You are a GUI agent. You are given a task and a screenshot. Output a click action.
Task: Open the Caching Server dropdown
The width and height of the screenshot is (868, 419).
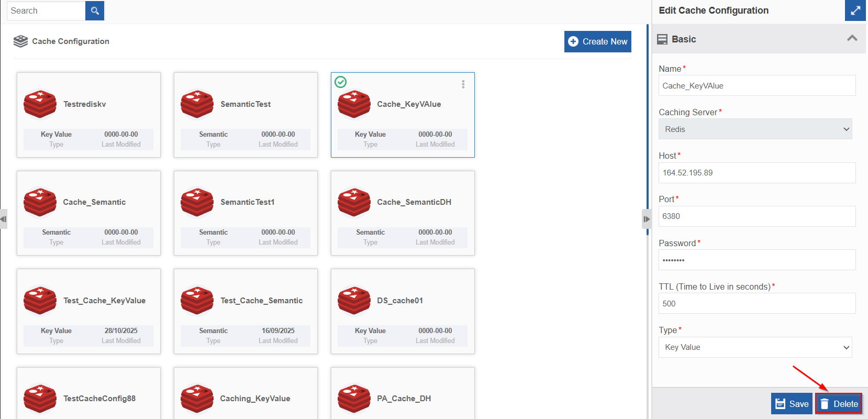755,129
